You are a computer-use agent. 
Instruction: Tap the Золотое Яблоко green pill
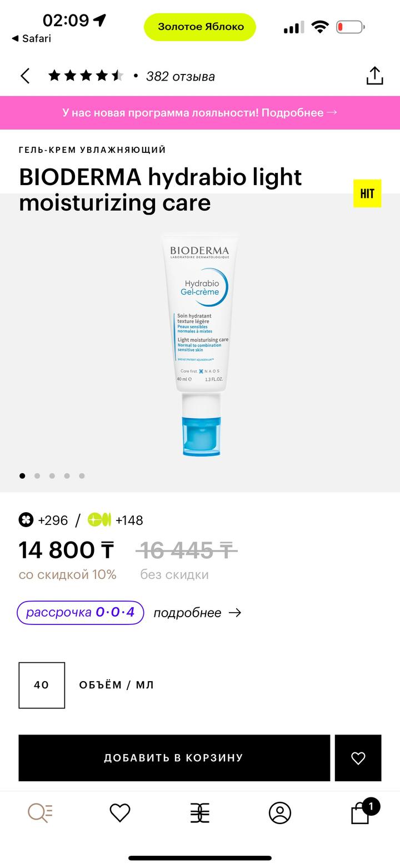[x=200, y=27]
